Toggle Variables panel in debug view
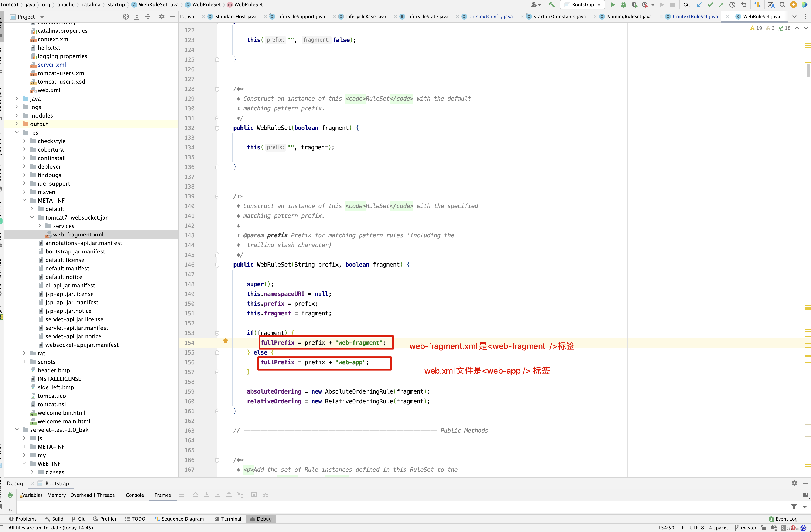811x532 pixels. pos(33,495)
